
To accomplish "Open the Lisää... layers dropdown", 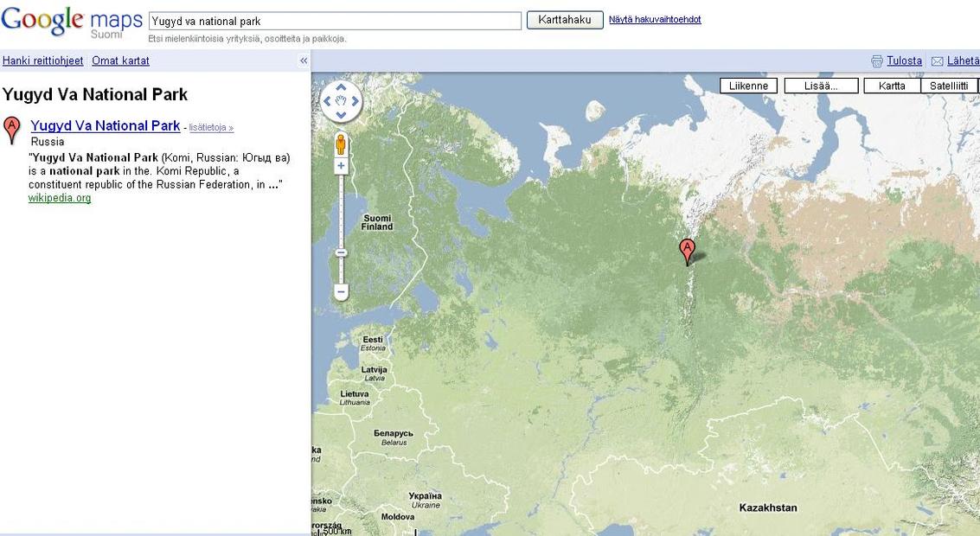I will coord(821,86).
